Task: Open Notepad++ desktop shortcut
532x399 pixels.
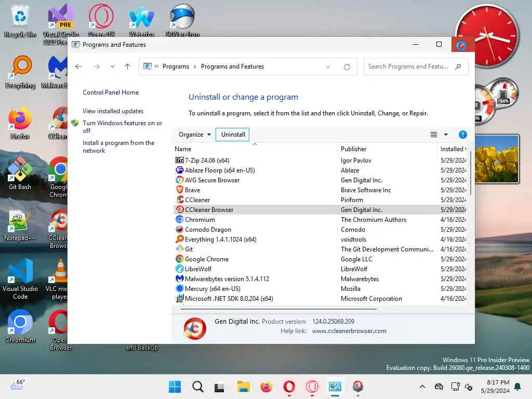Action: coord(20,224)
